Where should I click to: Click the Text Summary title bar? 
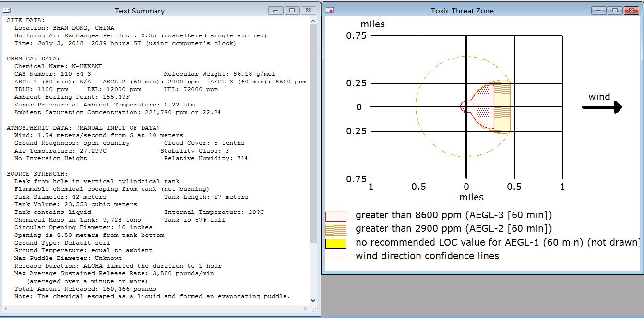coord(140,11)
